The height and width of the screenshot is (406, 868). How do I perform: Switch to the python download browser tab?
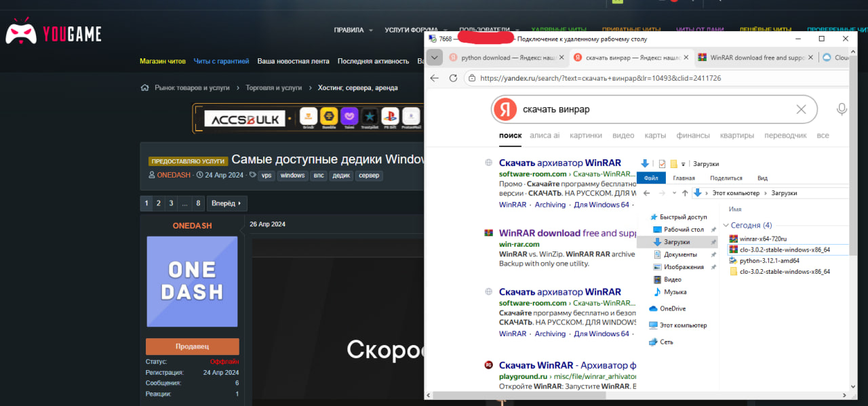point(504,58)
